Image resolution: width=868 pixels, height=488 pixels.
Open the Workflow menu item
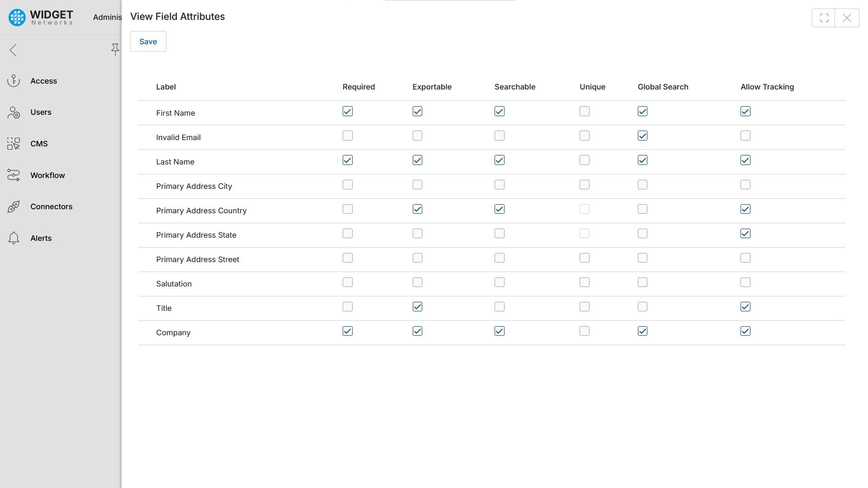(47, 175)
